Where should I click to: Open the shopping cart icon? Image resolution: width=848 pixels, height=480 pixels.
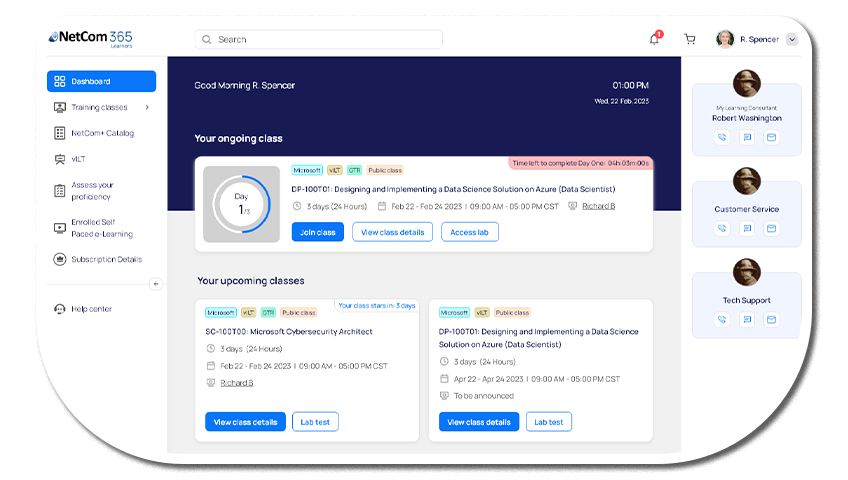pos(689,40)
